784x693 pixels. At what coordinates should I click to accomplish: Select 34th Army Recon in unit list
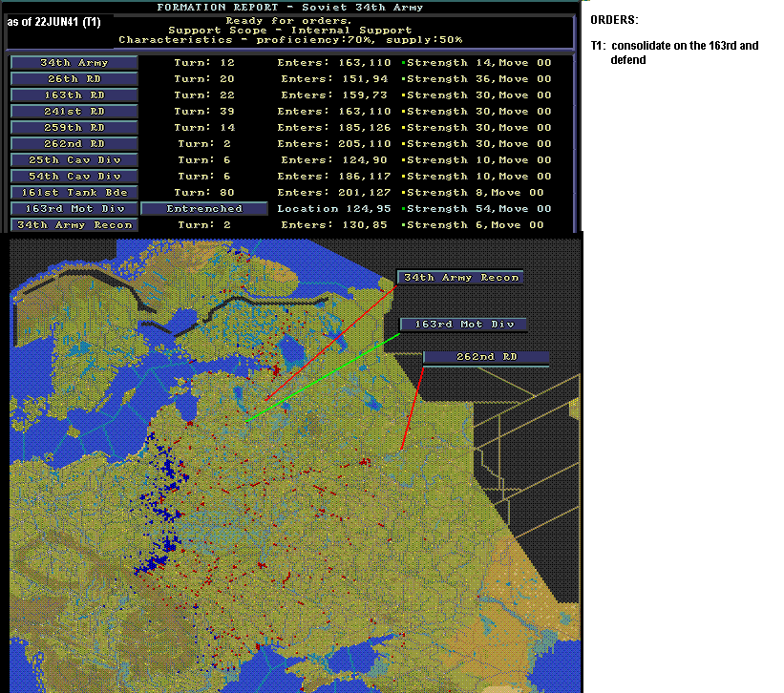tap(74, 225)
